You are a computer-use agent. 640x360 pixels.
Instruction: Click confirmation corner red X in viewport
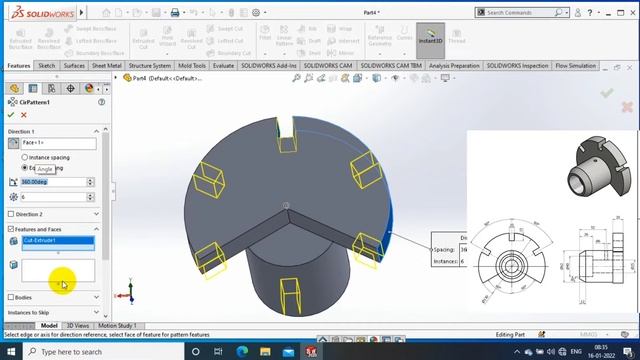coord(627,107)
